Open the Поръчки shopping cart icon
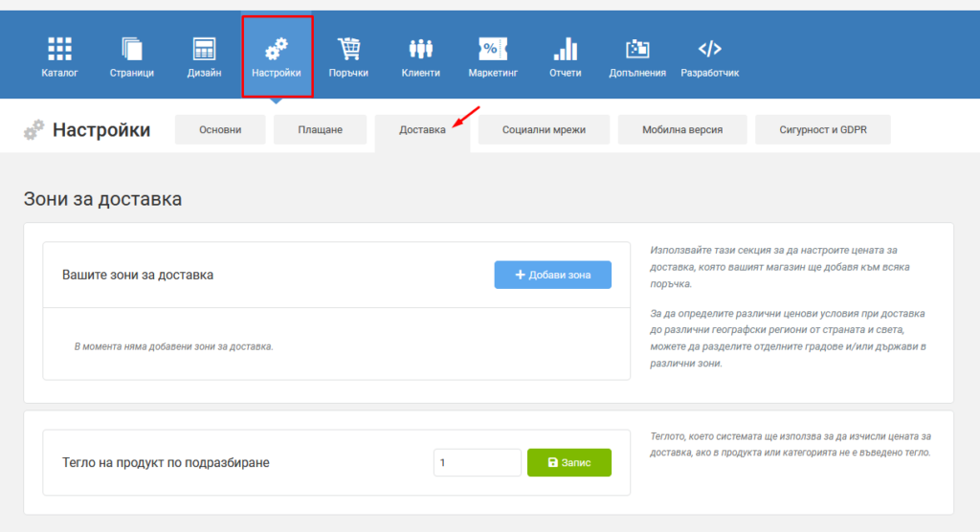Viewport: 980px width, 532px height. pyautogui.click(x=348, y=49)
